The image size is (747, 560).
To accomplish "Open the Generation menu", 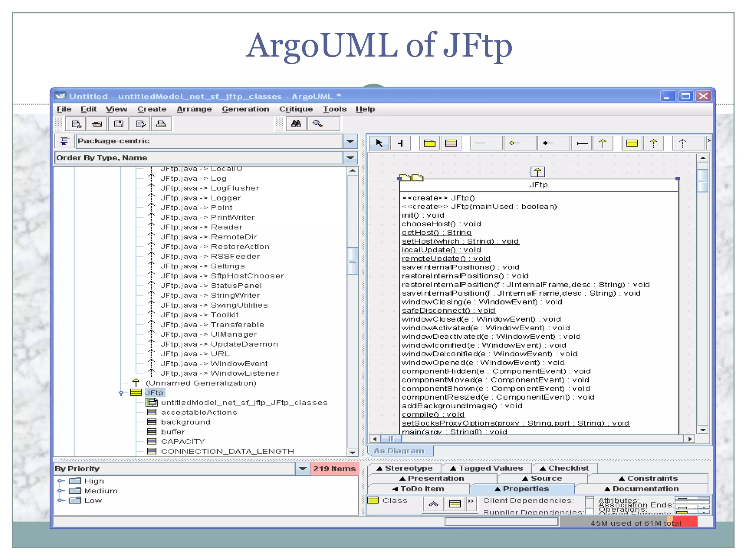I will click(x=245, y=109).
